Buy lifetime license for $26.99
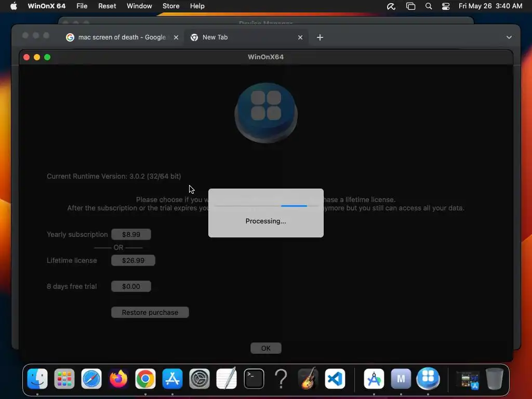The height and width of the screenshot is (399, 532). point(133,261)
